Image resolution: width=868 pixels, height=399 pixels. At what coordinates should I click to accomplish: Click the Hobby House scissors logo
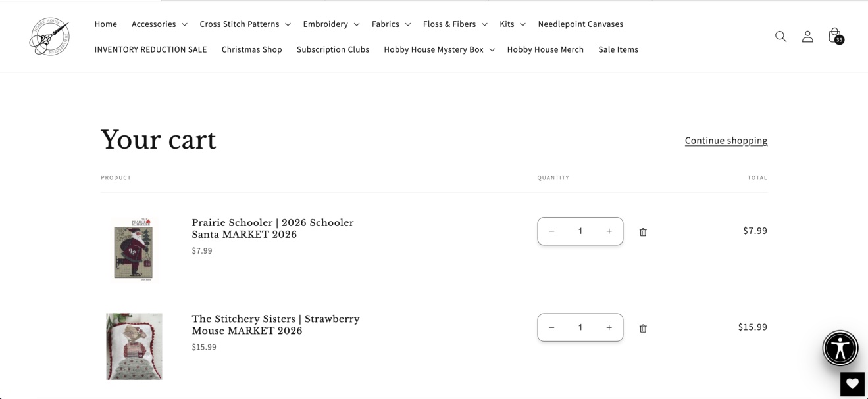tap(49, 37)
